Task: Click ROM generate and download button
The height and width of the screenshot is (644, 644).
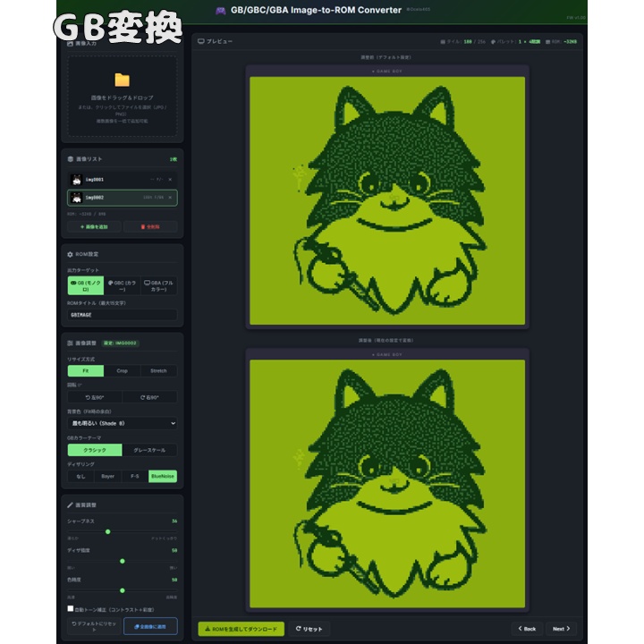Action: pyautogui.click(x=241, y=629)
